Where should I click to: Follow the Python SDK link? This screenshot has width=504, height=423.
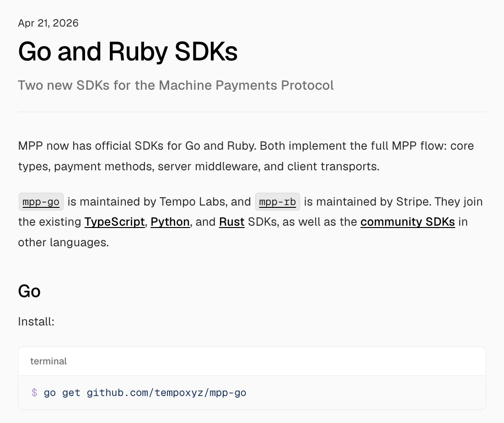pos(170,222)
